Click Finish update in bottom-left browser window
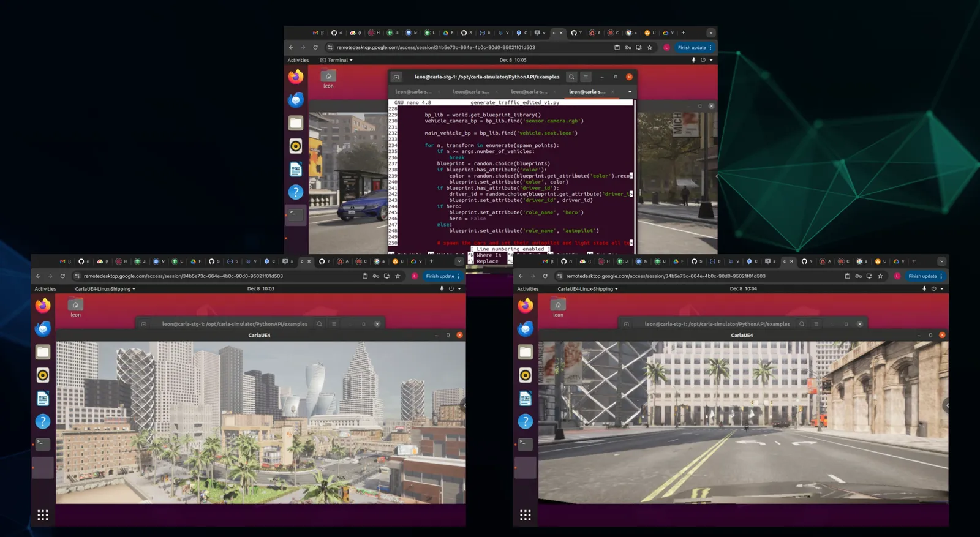 click(442, 276)
